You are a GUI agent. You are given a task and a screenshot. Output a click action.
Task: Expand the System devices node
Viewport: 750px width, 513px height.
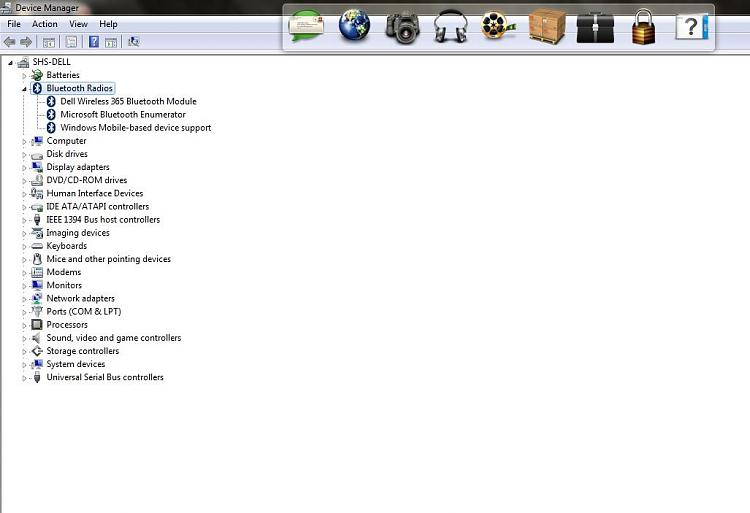tap(24, 365)
